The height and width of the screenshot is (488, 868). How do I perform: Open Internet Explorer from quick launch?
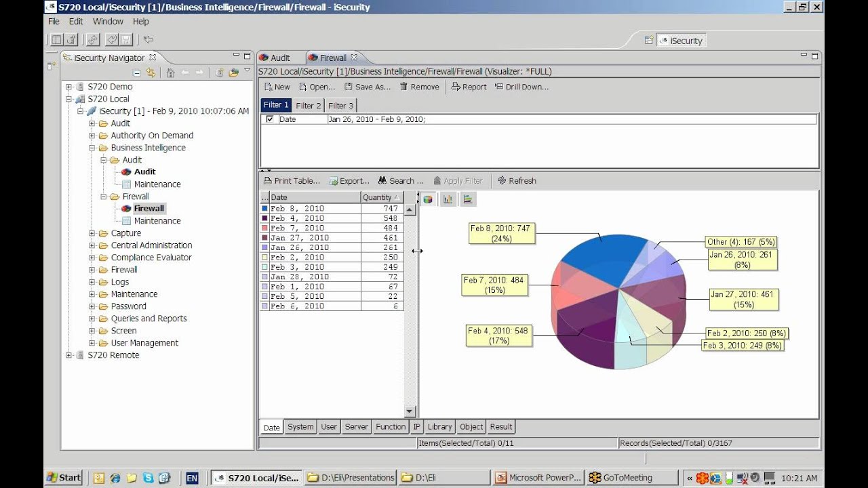tap(115, 478)
